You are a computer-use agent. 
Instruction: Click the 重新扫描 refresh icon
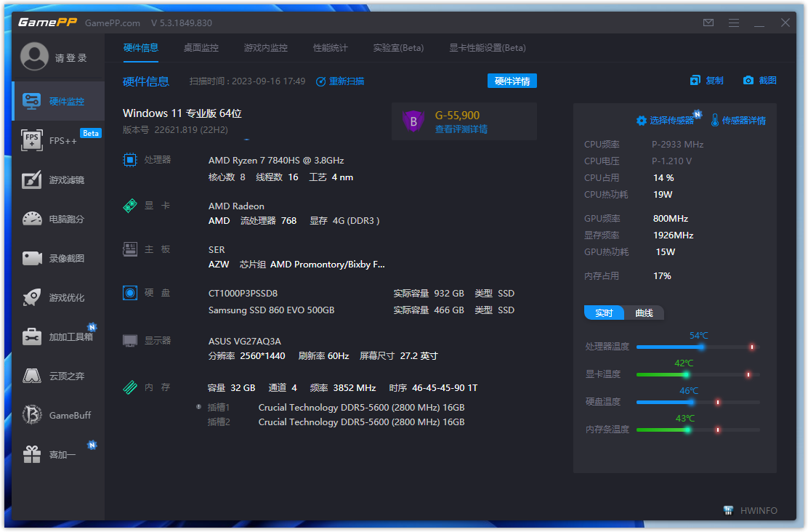(320, 81)
